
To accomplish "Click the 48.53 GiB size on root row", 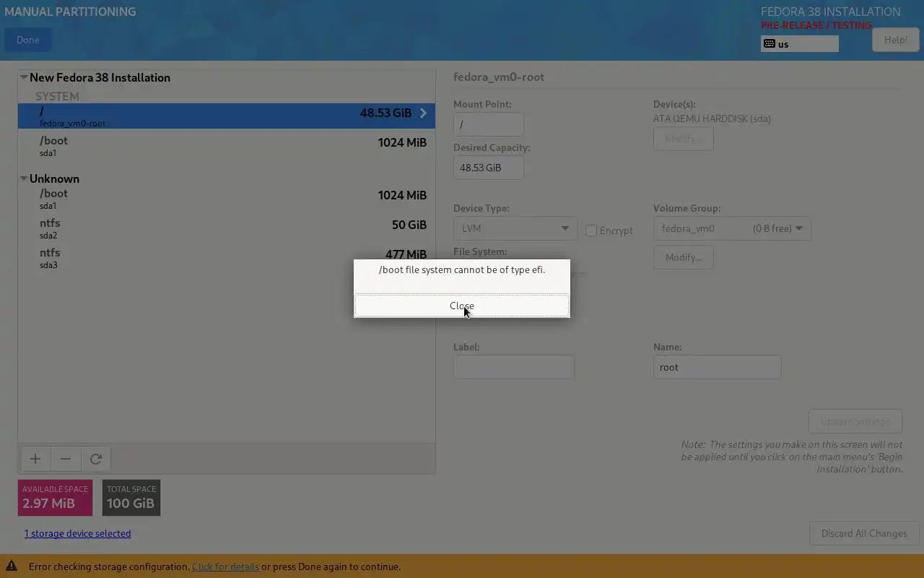I will pyautogui.click(x=385, y=113).
